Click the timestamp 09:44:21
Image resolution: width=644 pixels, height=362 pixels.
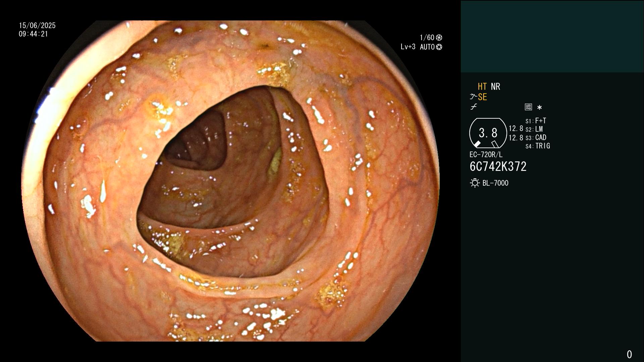tap(34, 34)
